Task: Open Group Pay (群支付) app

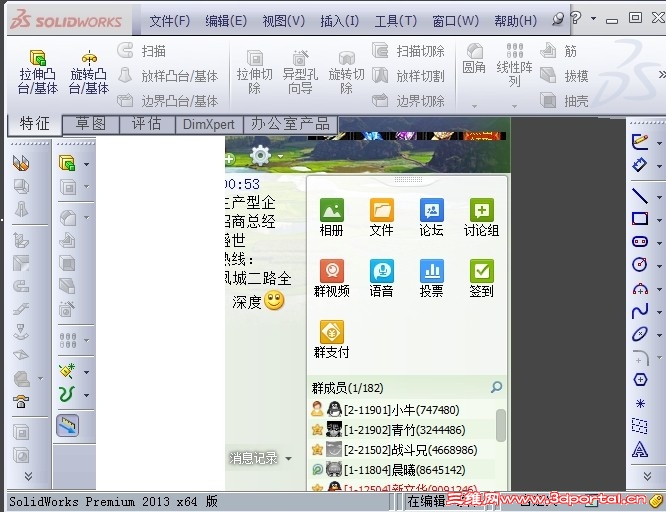Action: pos(331,339)
